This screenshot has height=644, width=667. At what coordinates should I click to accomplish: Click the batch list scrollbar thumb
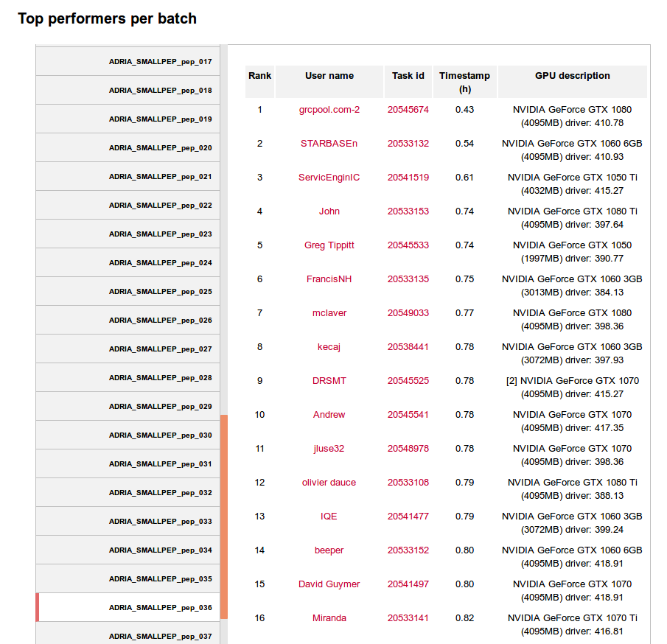click(224, 516)
